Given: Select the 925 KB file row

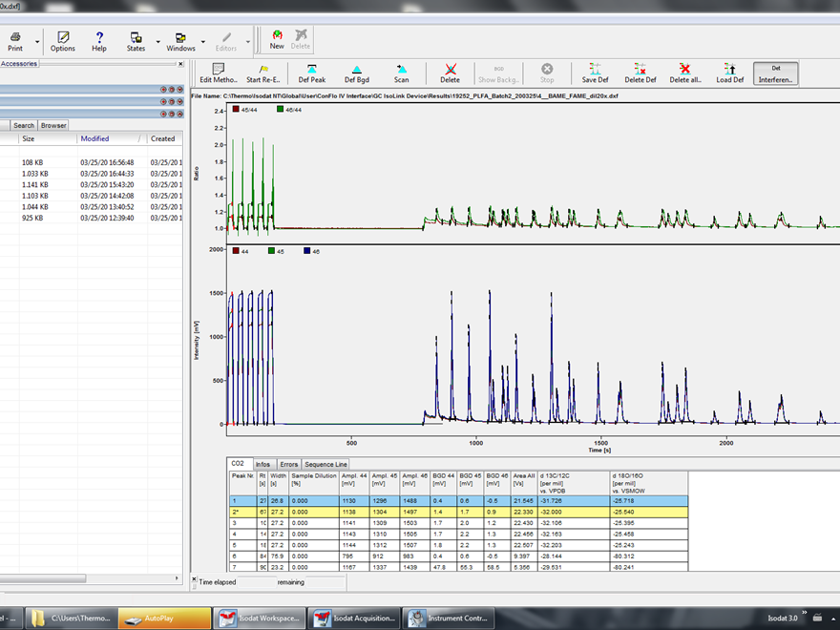Looking at the screenshot, I should (91, 218).
